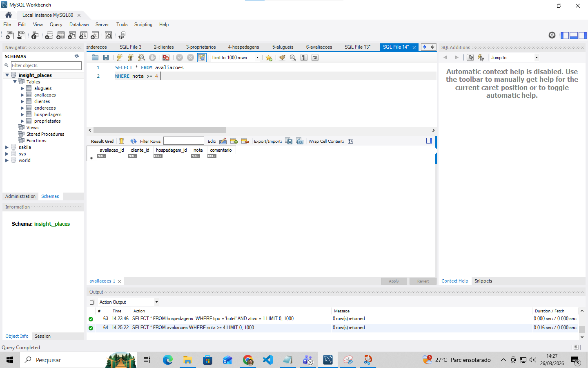Open the Scripting menu
588x368 pixels.
pos(143,25)
